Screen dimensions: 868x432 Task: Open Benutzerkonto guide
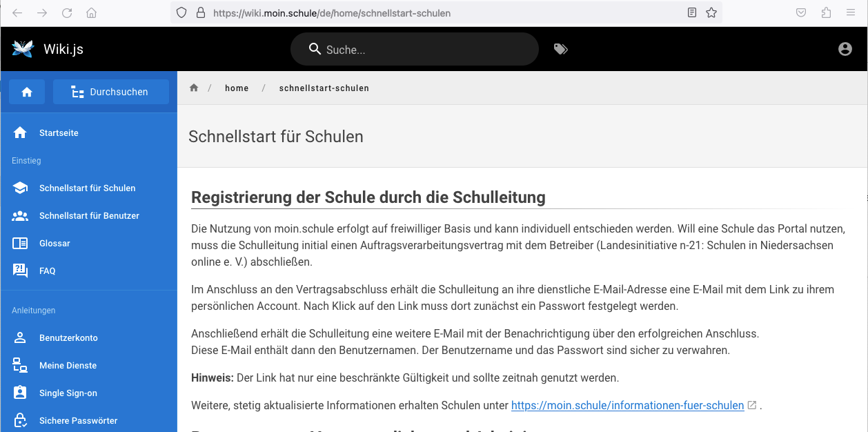68,337
